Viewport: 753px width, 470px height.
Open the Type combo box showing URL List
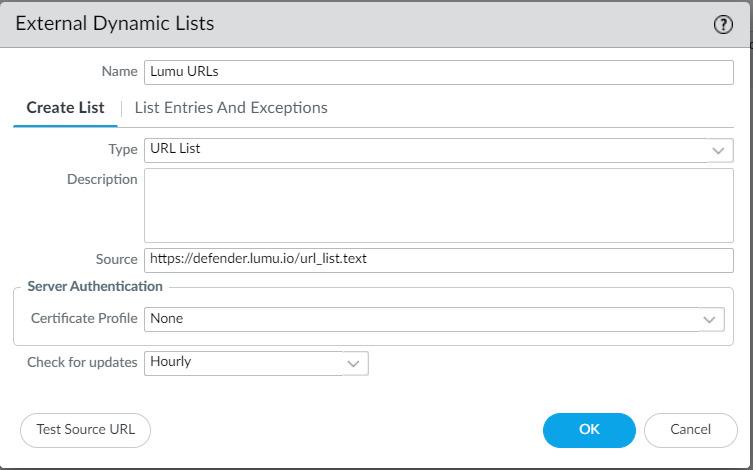(425, 150)
